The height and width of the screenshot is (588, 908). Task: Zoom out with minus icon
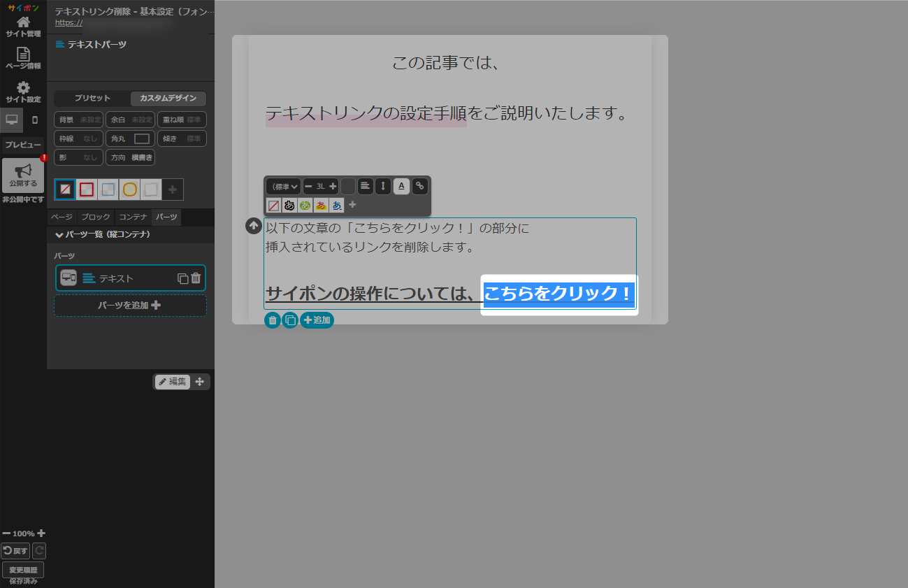click(6, 533)
